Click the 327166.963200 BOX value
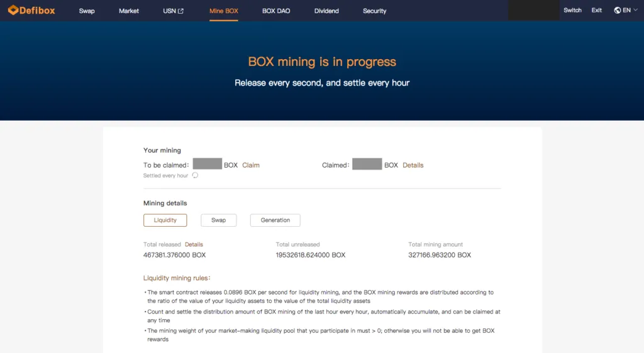The width and height of the screenshot is (644, 353). point(440,255)
